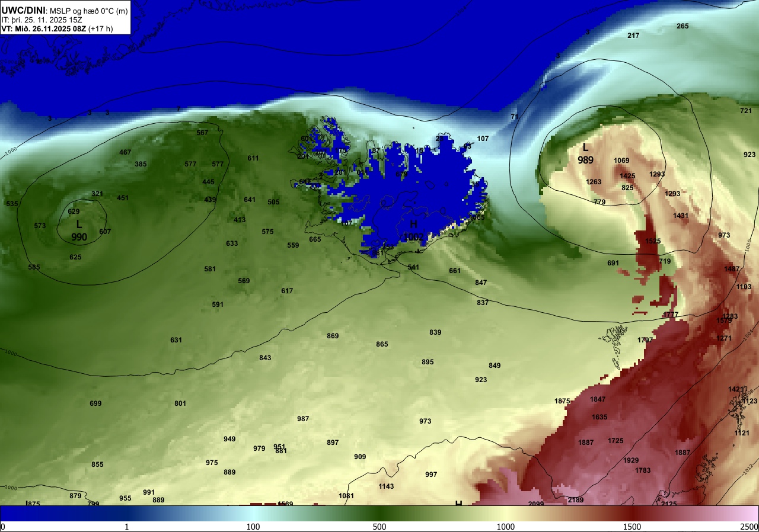Click the height value '591'

218,305
